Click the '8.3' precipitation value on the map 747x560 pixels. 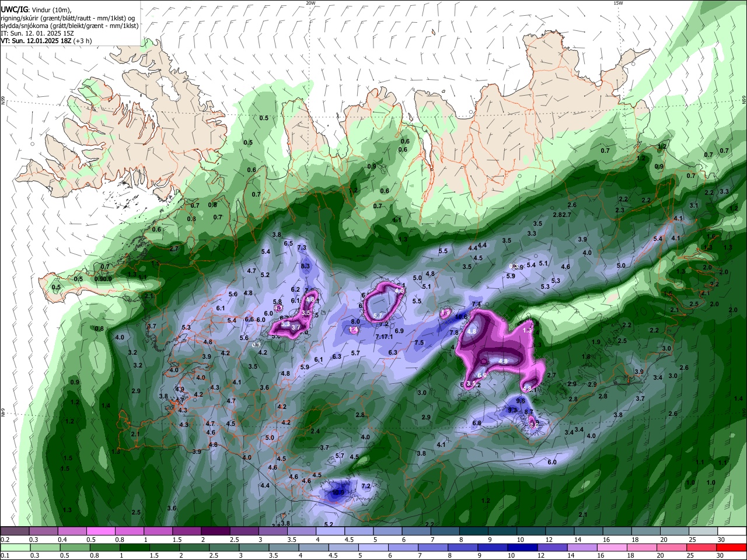[x=305, y=266]
